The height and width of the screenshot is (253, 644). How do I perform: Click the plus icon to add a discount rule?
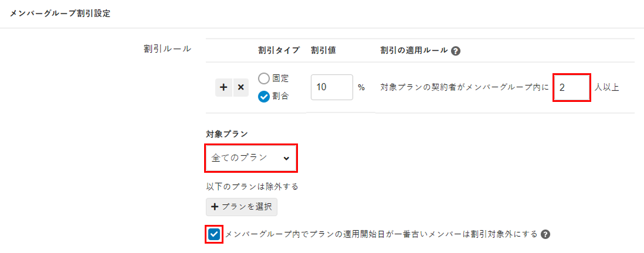(223, 88)
